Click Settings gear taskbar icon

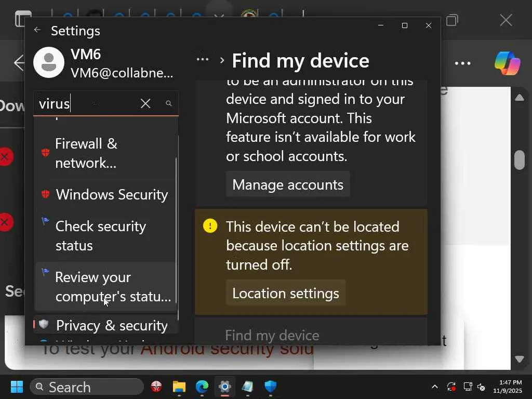pos(224,387)
